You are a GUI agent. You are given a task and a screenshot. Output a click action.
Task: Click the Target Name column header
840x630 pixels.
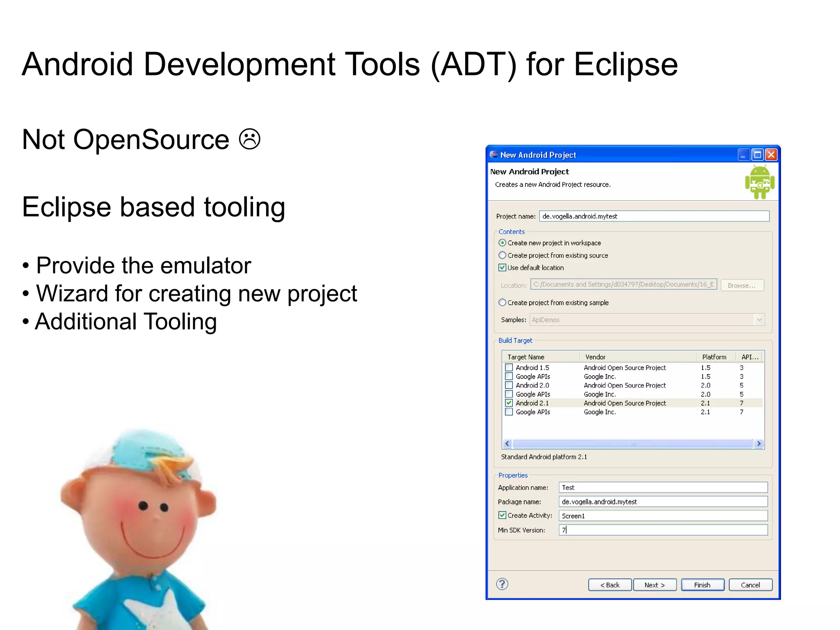coord(541,357)
